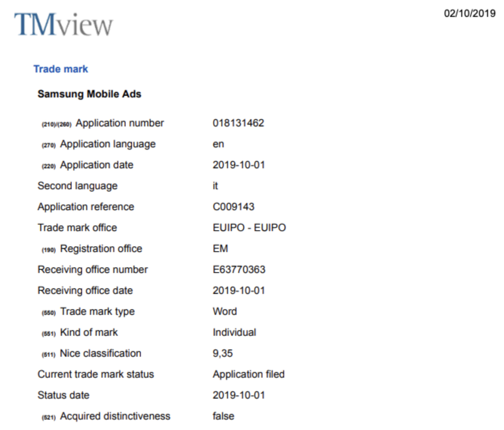The width and height of the screenshot is (504, 430).
Task: Click the TMview logo
Action: [x=63, y=24]
